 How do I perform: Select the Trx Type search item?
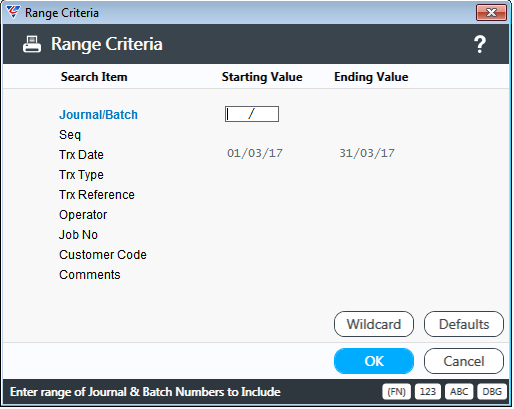(81, 175)
